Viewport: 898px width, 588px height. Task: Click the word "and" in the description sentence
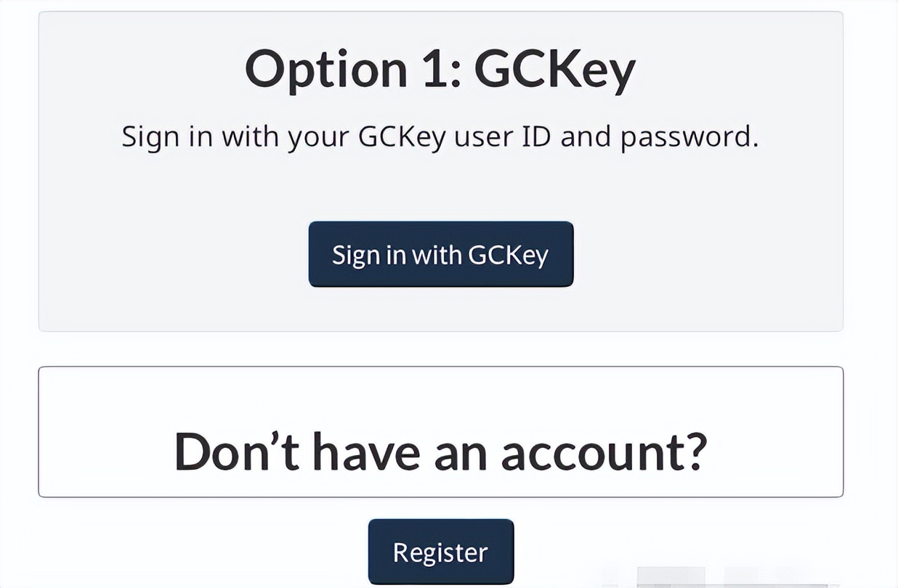(586, 137)
